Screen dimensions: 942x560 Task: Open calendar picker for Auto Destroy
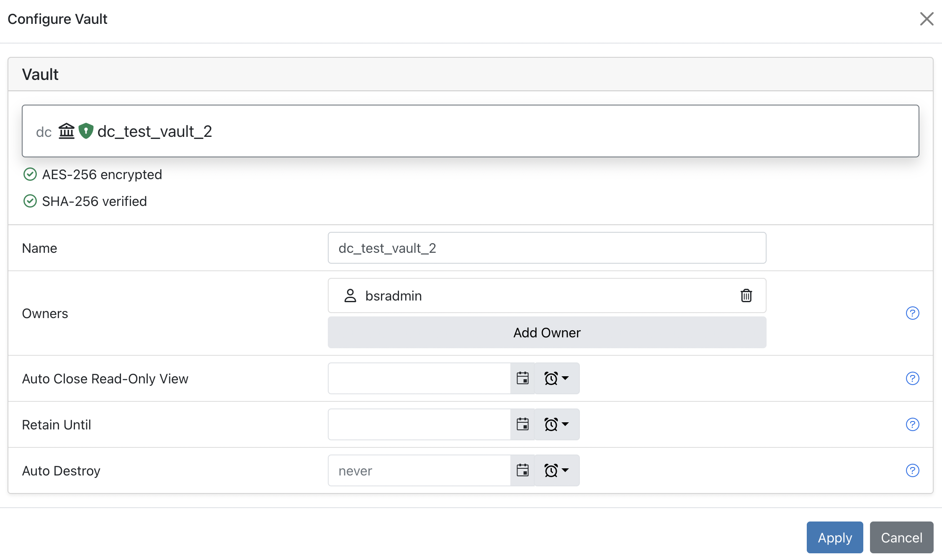522,470
